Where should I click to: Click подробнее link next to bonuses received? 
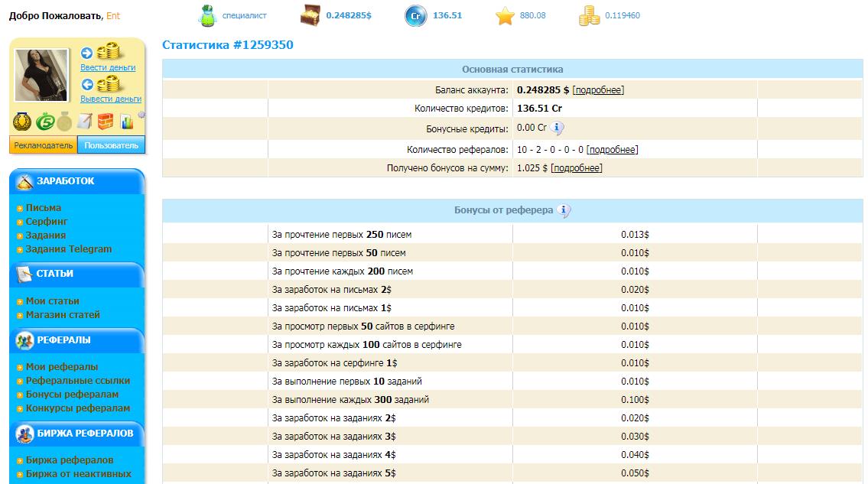tap(577, 168)
